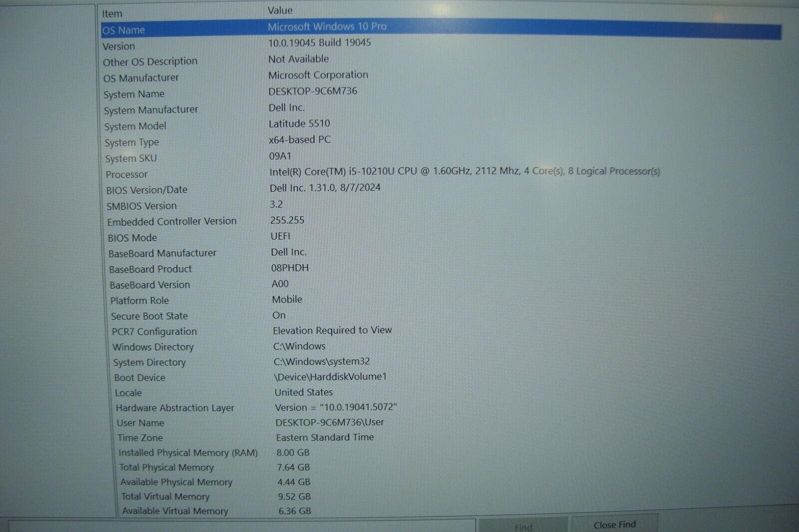Select 'Mobile' value
This screenshot has width=799, height=532.
pos(287,299)
